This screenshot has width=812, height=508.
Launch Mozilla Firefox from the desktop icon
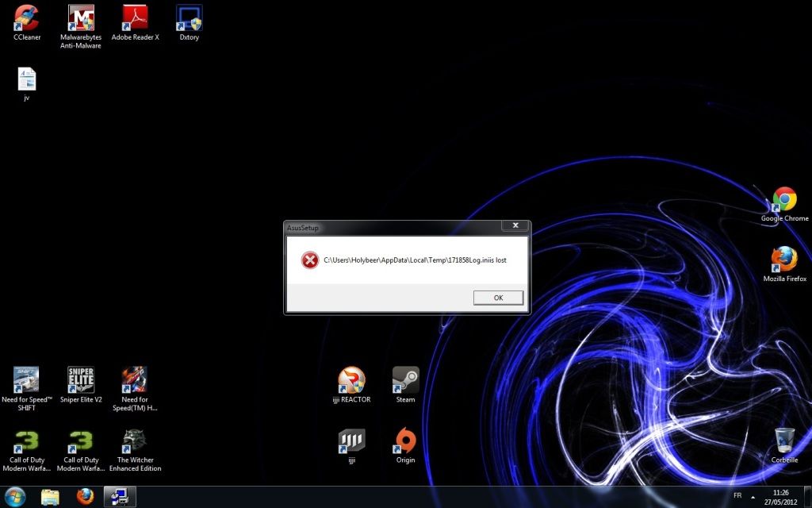point(784,260)
